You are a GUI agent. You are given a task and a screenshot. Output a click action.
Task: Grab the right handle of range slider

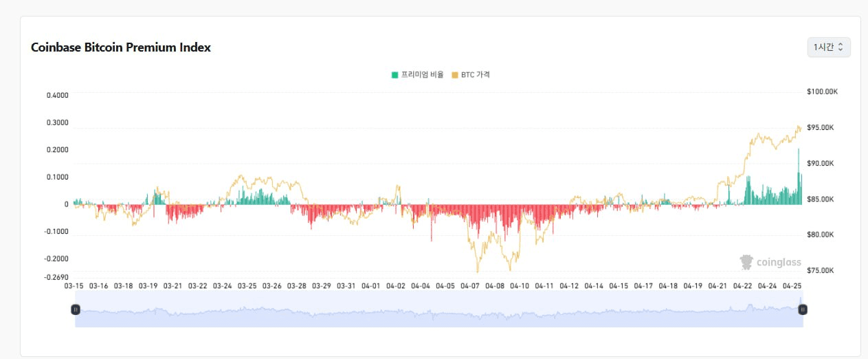(802, 309)
